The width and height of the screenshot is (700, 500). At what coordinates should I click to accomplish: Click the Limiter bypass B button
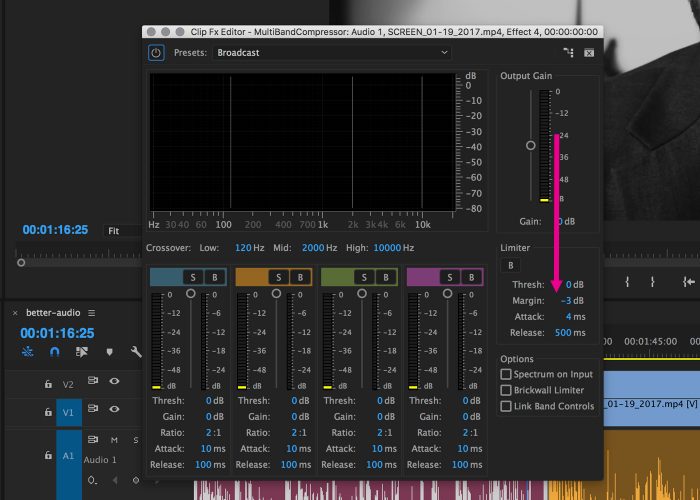click(511, 265)
